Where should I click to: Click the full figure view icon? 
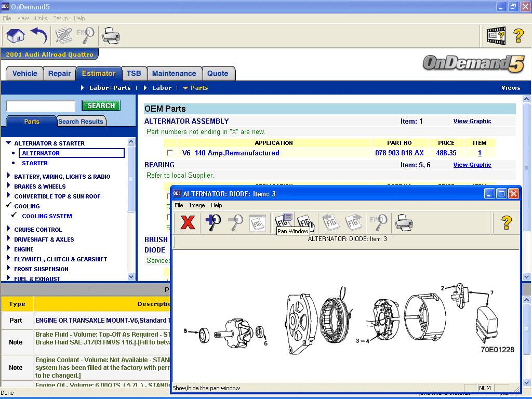258,222
